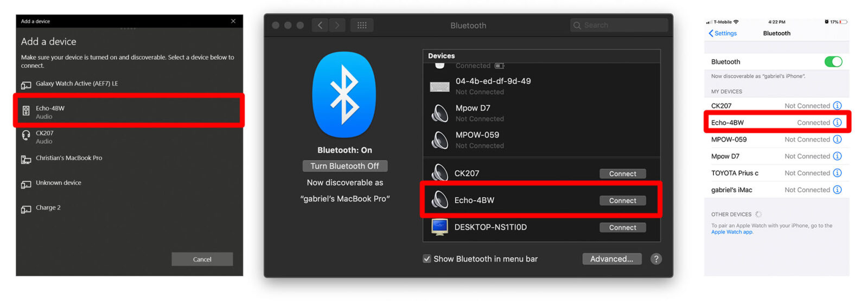Viewport: 868px width, 301px height.
Task: Connect to DESKTOP-NS1TI0D on the Mac
Action: click(623, 227)
